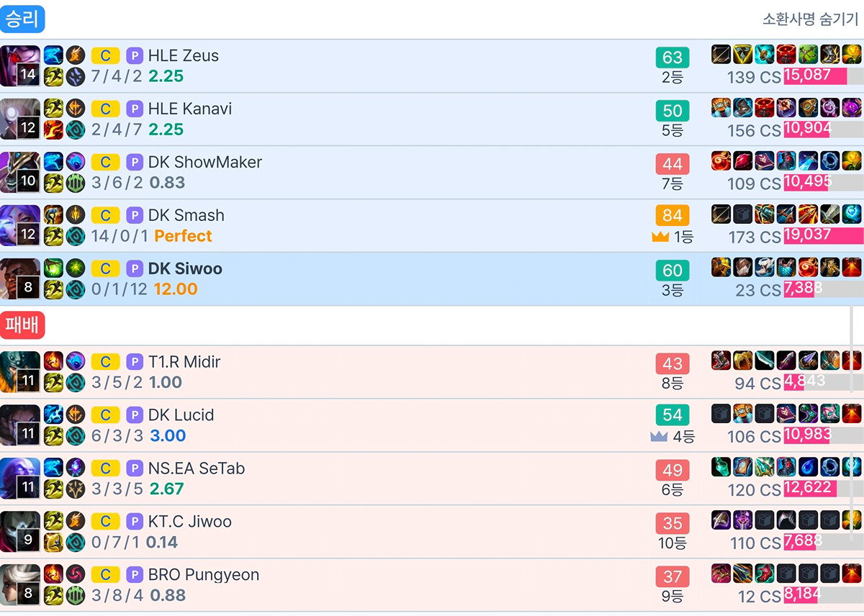Click the purple P badge beside DK Smash
Viewport: 864px width, 616px height.
(x=135, y=215)
